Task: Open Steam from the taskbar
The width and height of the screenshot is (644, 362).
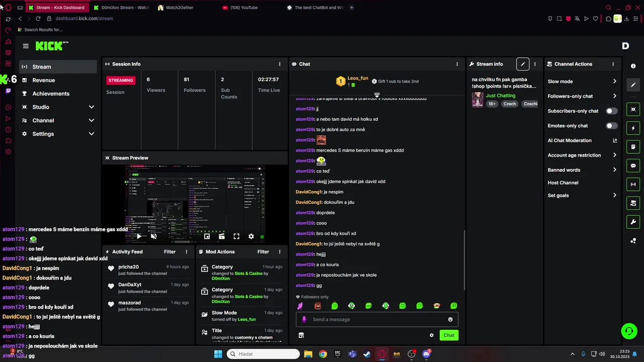Action: click(x=367, y=354)
